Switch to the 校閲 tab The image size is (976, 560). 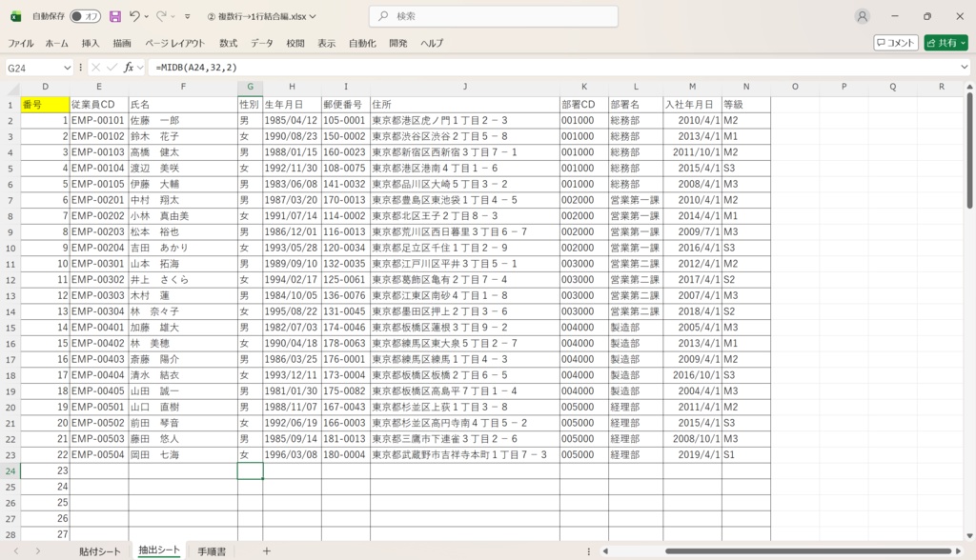point(295,43)
